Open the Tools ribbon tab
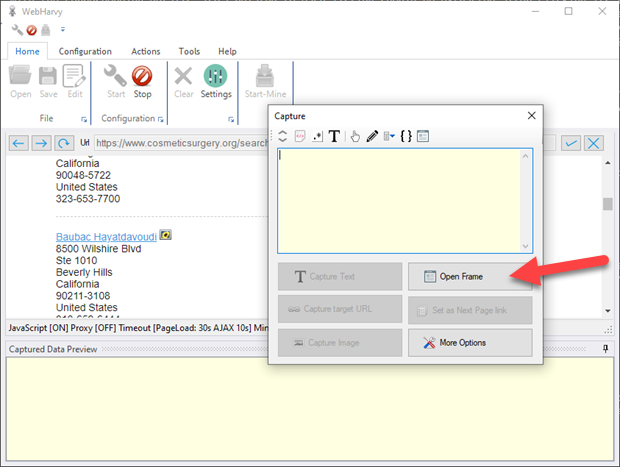Screen dimensions: 620x467 tap(189, 51)
